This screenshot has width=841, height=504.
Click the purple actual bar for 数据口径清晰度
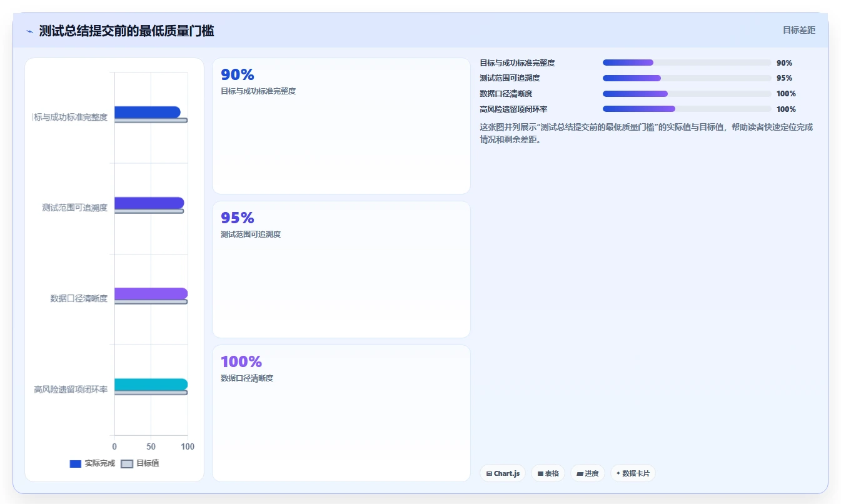click(x=151, y=293)
